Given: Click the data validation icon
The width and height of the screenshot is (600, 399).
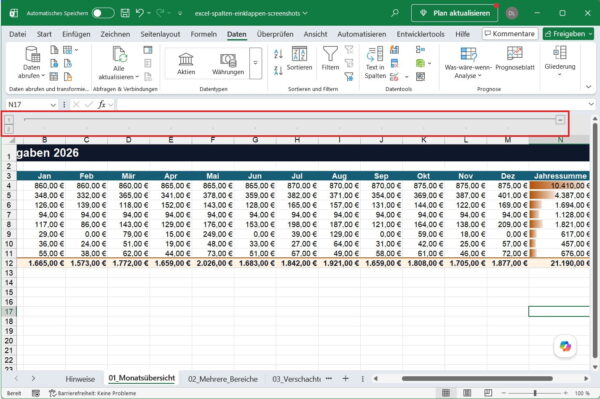Looking at the screenshot, I should point(394,77).
